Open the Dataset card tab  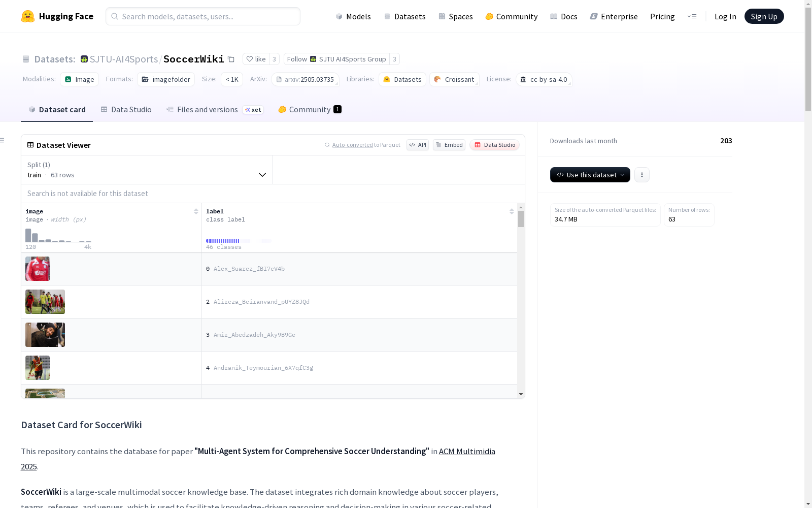[x=57, y=110]
